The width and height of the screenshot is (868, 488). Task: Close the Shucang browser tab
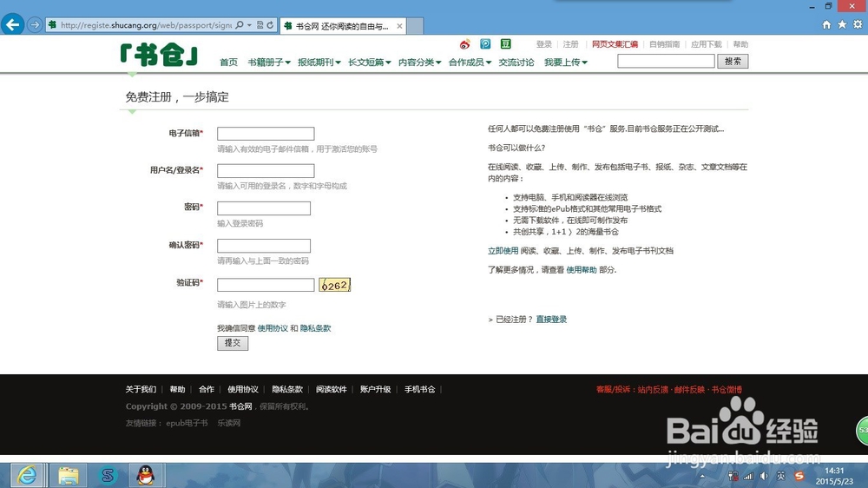[x=399, y=26]
